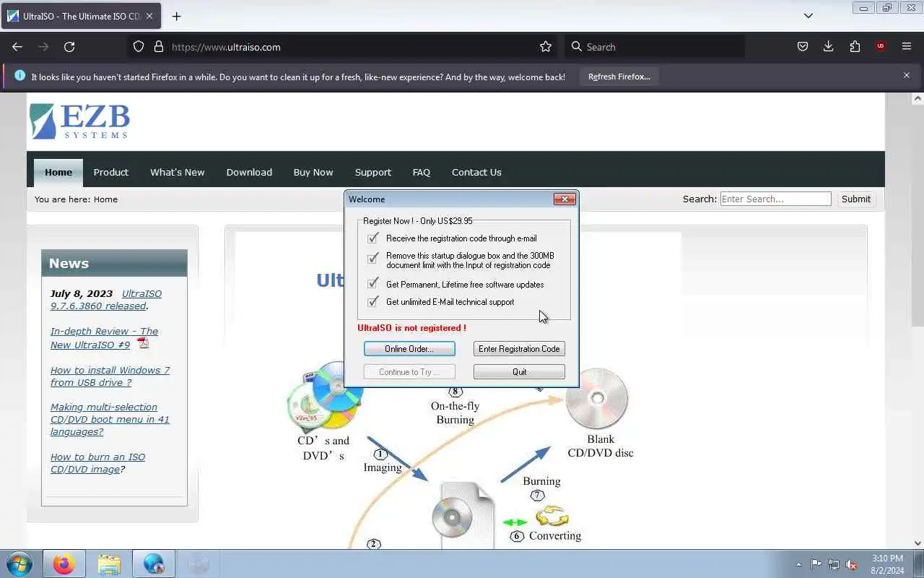Toggle 'Get Permanent, Lifetime free software updates' checkbox
Viewport: 924px width, 578px height.
(372, 284)
